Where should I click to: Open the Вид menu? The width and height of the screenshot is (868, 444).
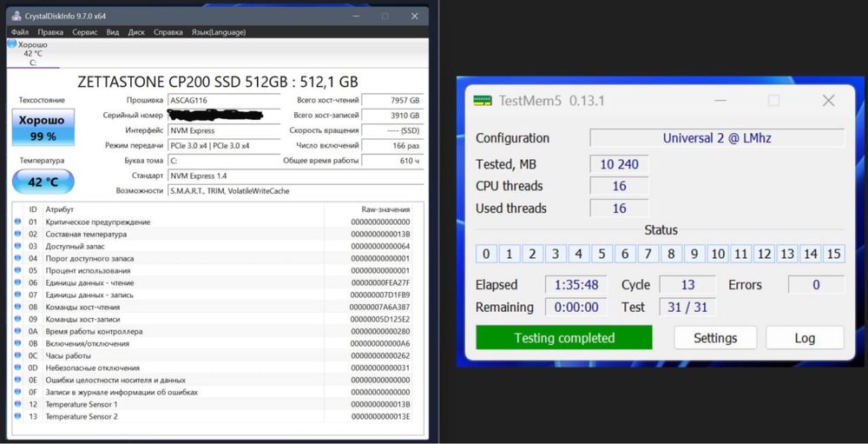click(112, 32)
